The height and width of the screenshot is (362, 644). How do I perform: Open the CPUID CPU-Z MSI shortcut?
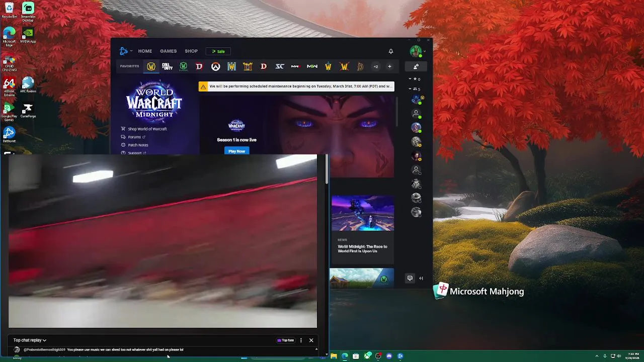click(9, 62)
